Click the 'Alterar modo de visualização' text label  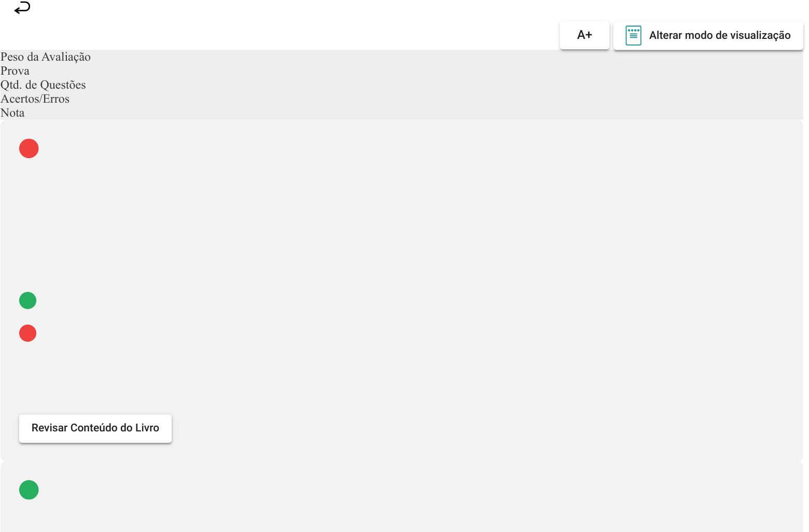coord(720,36)
